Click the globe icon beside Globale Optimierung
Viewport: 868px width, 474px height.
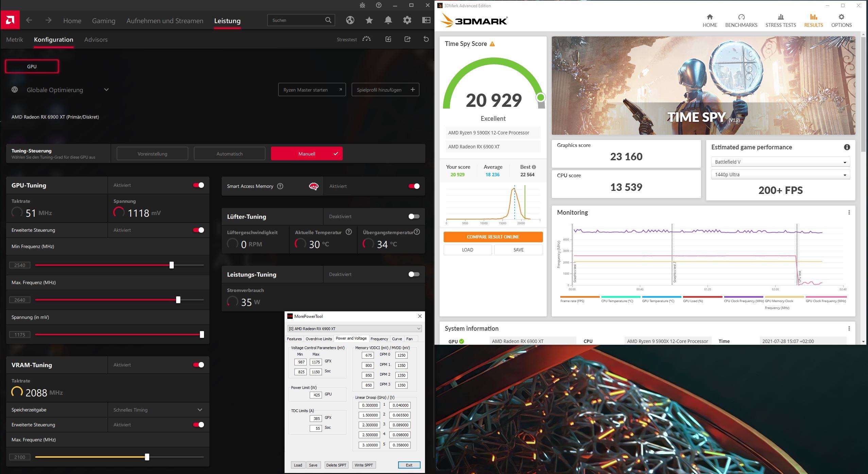[15, 89]
